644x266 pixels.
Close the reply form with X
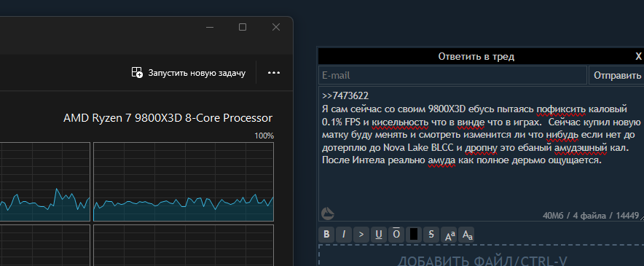coord(638,57)
